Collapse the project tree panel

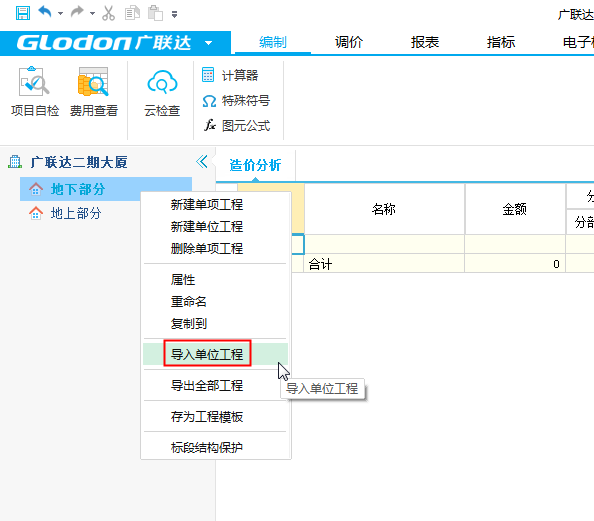point(202,161)
